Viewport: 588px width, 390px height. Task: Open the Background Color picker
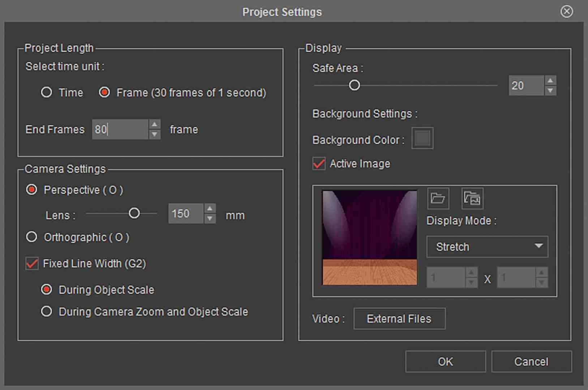[x=422, y=138]
